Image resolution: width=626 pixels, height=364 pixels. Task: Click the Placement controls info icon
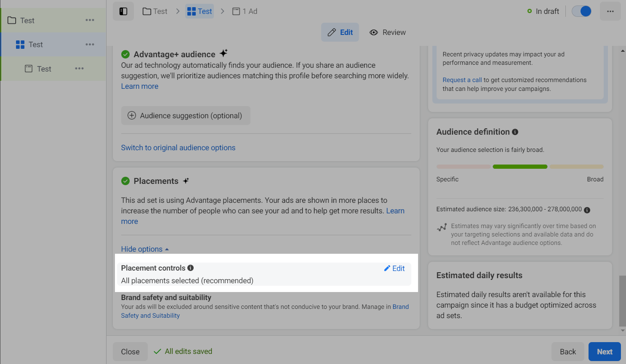[191, 268]
